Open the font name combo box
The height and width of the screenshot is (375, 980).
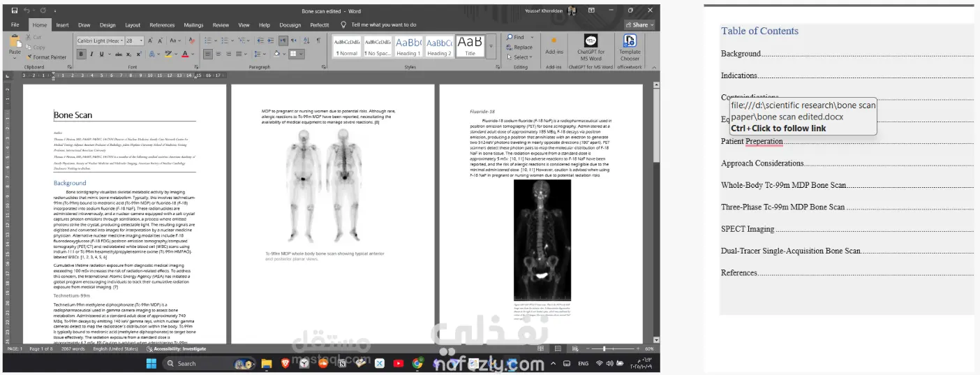100,41
